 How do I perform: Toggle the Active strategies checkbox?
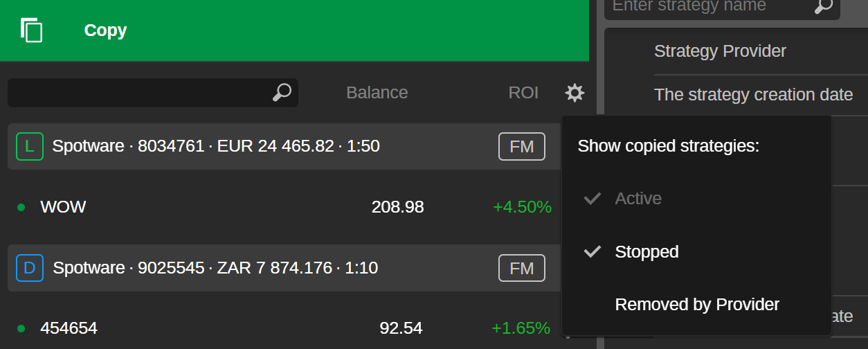593,199
